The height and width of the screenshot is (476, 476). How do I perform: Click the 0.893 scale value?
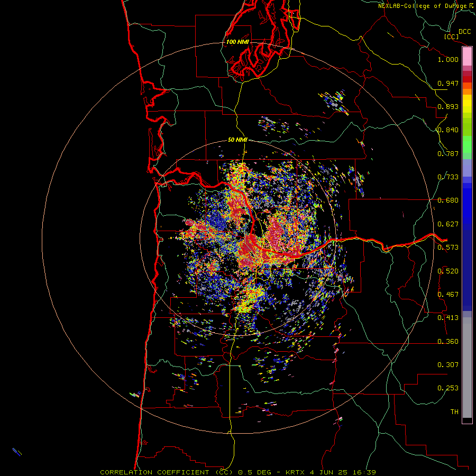448,106
